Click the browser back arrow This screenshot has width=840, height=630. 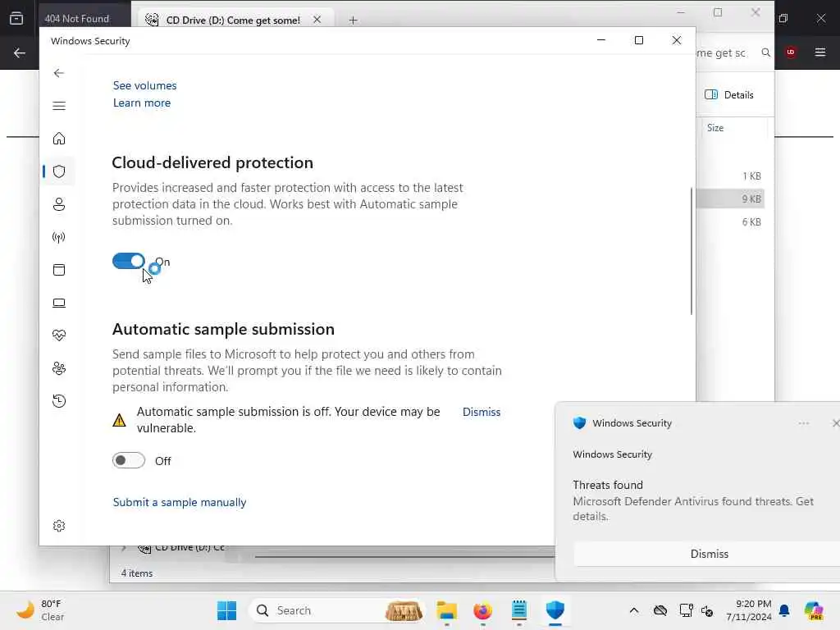20,52
